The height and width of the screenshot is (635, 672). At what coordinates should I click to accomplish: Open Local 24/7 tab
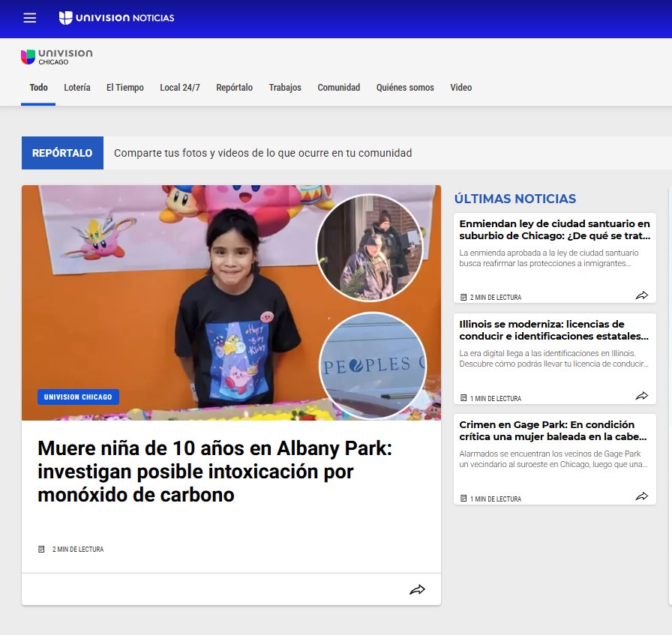(x=180, y=88)
